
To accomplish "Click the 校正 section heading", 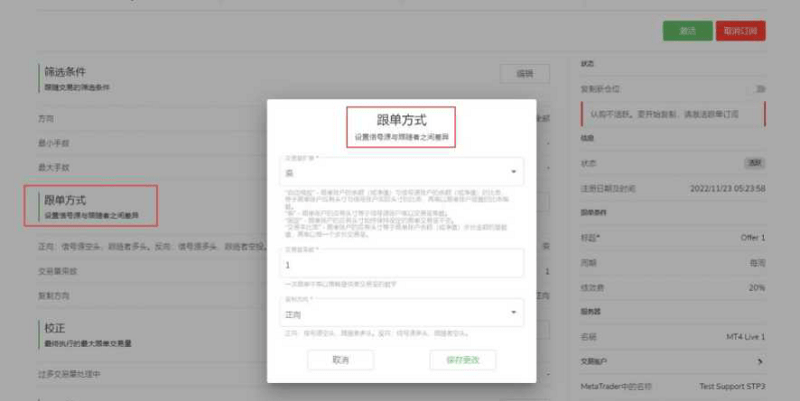I will point(54,327).
